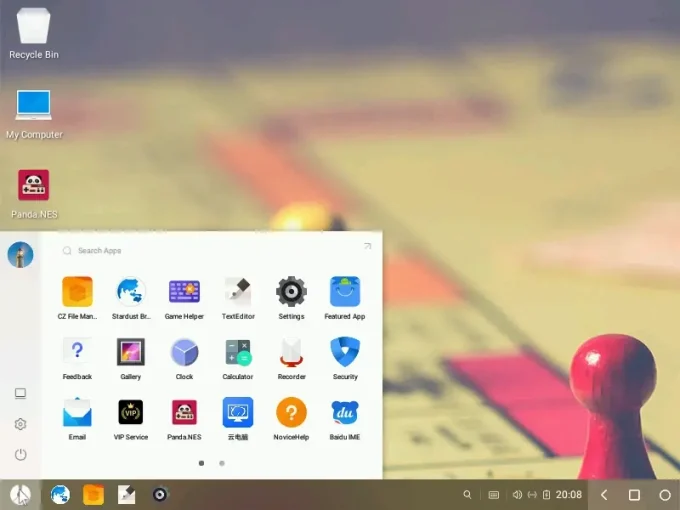Launch Stardust Browser in the app grid
Viewport: 680px width, 510px height.
coord(131,292)
